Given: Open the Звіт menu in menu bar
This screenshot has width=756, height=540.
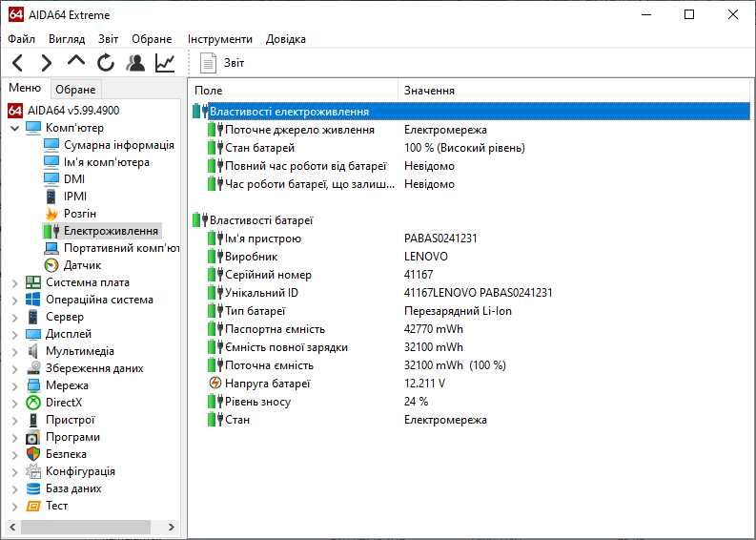Looking at the screenshot, I should 108,39.
